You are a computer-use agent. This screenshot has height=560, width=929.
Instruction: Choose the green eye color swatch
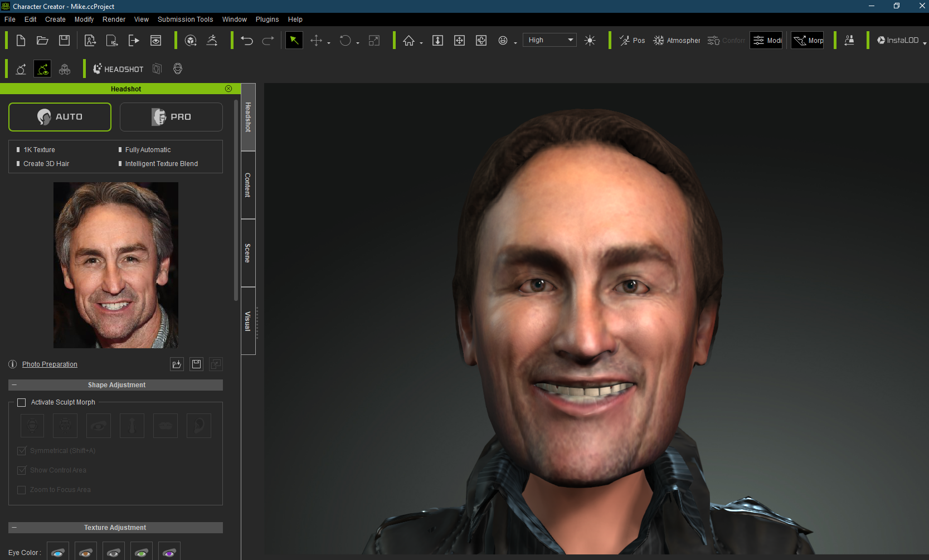142,551
